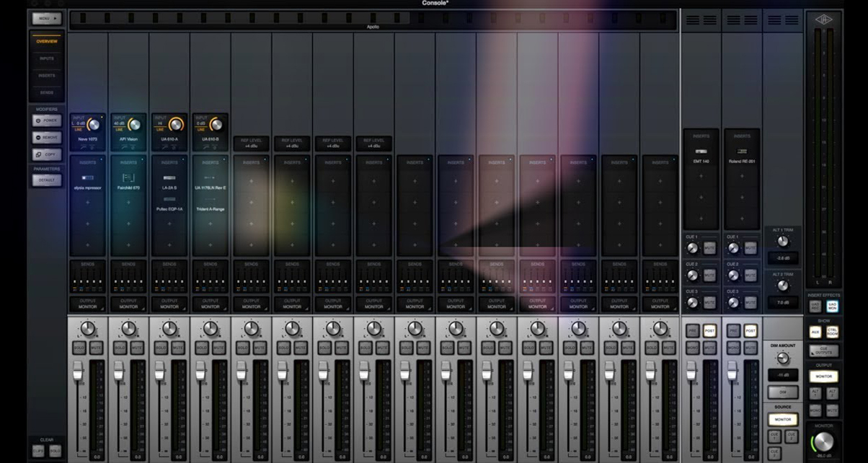The width and height of the screenshot is (868, 463).
Task: Open the Fairchild 670 insert on API Vision channel
Action: tap(128, 186)
